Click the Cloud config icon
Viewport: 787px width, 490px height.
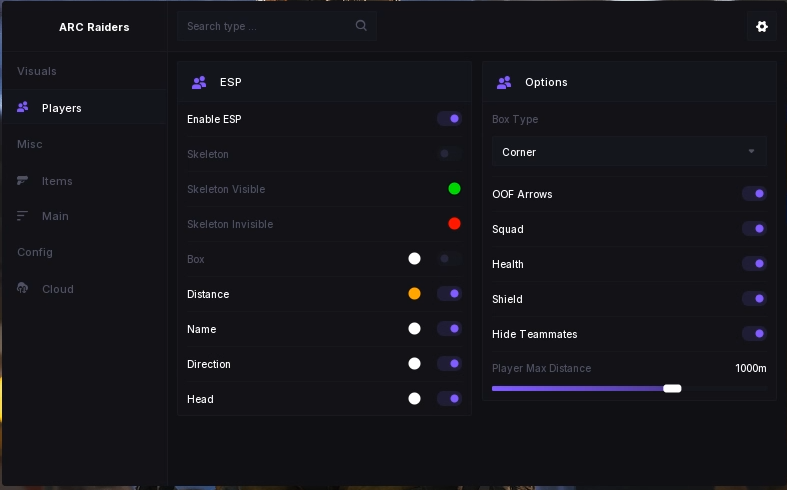pyautogui.click(x=23, y=289)
